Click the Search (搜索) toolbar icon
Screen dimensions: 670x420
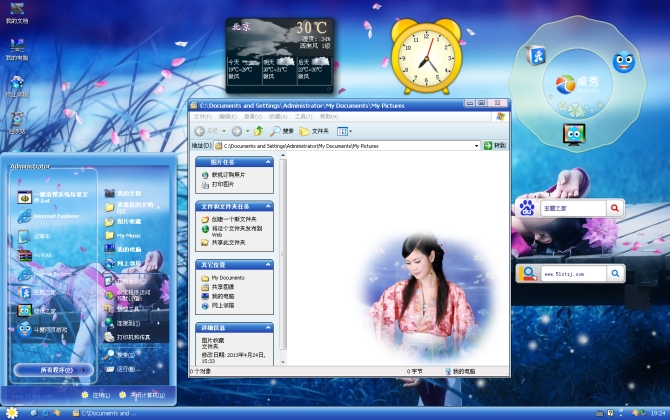(282, 131)
